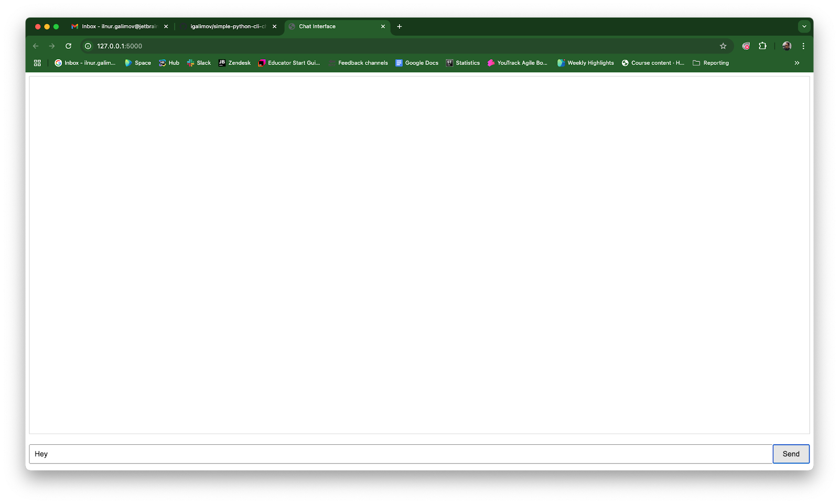Viewport: 839px width, 504px height.
Task: Open the Slack bookmark
Action: pos(199,63)
